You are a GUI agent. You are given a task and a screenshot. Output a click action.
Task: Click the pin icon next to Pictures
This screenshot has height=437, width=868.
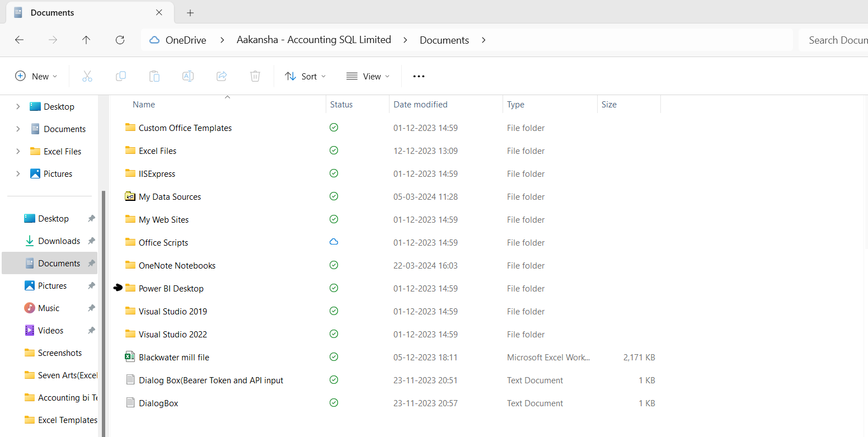click(91, 285)
